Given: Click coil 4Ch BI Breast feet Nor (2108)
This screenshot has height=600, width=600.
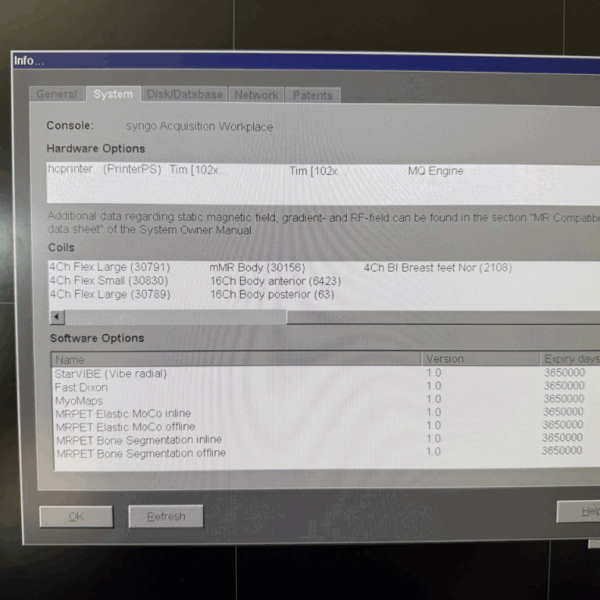Looking at the screenshot, I should point(438,267).
